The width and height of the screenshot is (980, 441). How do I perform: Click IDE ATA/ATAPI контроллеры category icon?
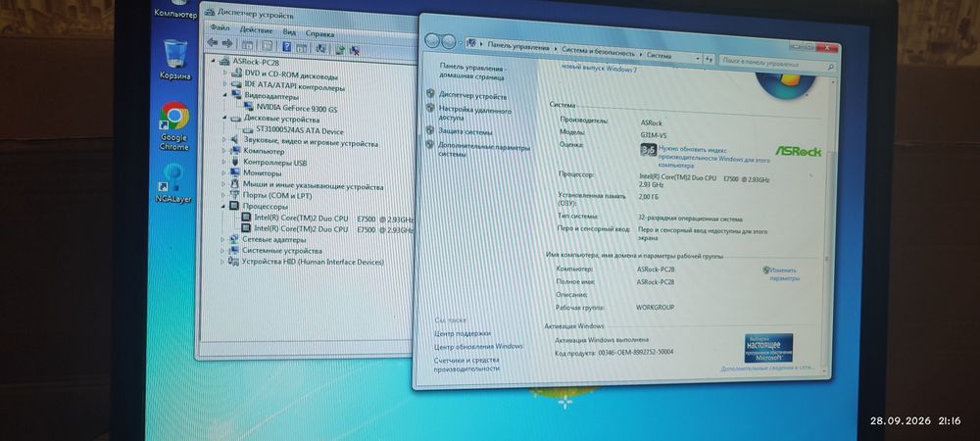(237, 83)
